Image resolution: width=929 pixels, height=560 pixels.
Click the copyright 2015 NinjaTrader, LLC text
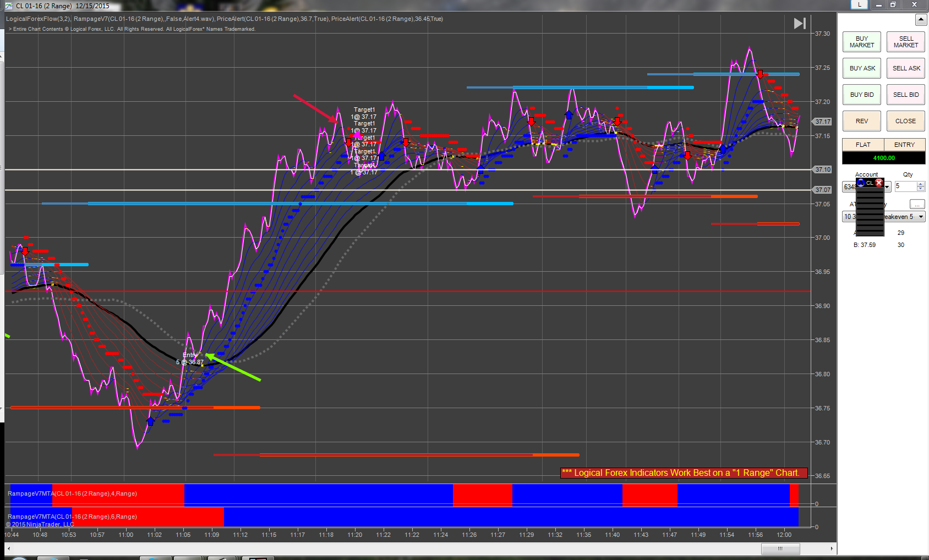pos(40,524)
